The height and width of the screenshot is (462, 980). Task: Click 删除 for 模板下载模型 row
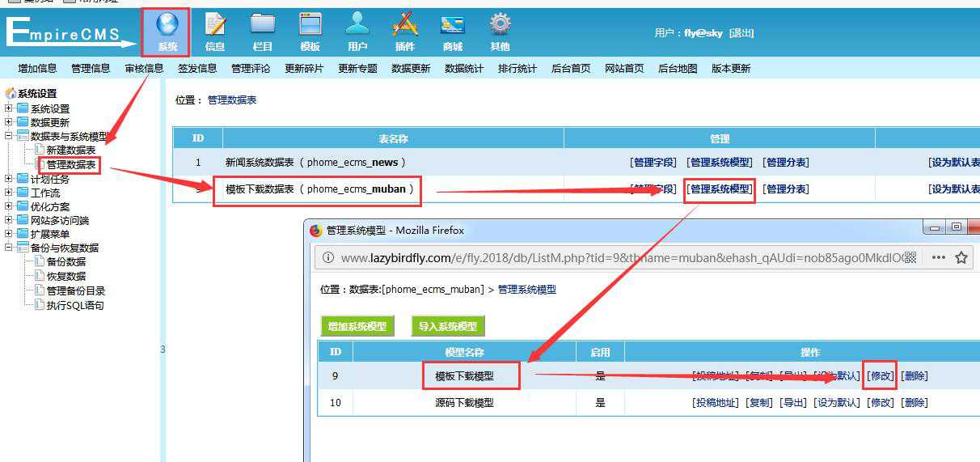click(915, 376)
